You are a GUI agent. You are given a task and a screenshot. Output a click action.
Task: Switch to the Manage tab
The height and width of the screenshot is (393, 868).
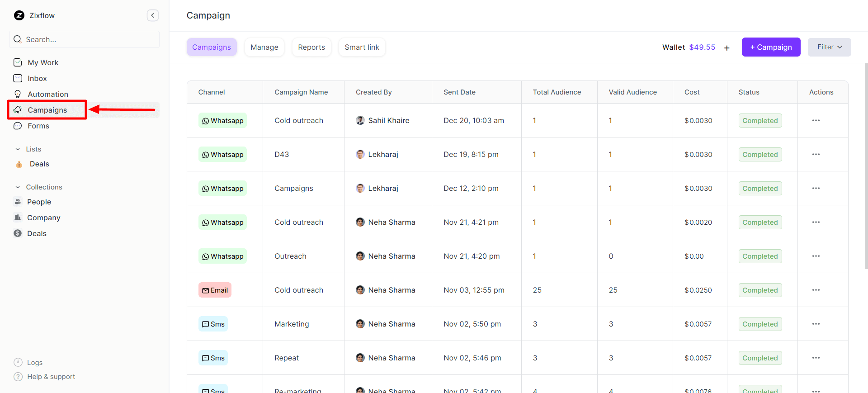point(264,47)
